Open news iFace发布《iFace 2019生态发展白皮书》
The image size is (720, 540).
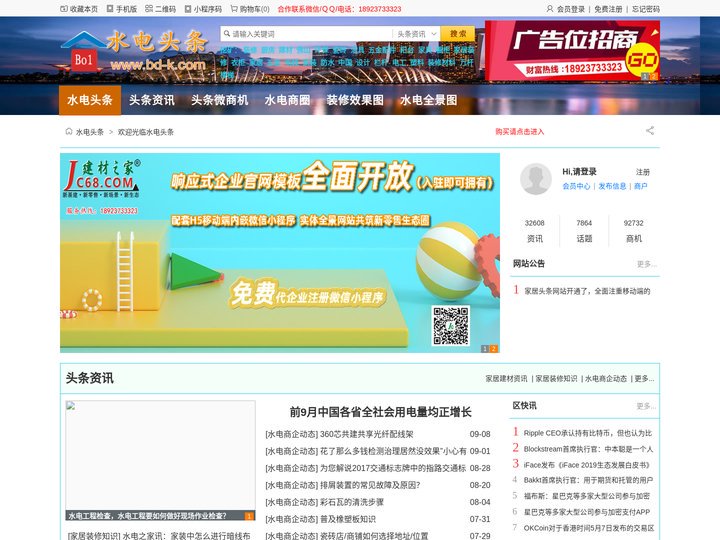pos(586,465)
